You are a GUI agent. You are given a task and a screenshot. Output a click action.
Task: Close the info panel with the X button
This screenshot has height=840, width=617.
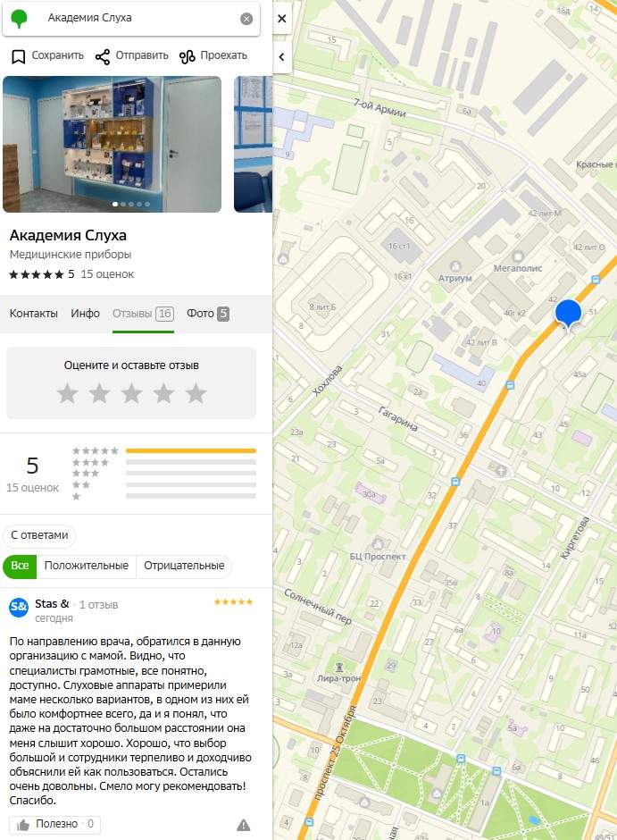click(x=282, y=19)
